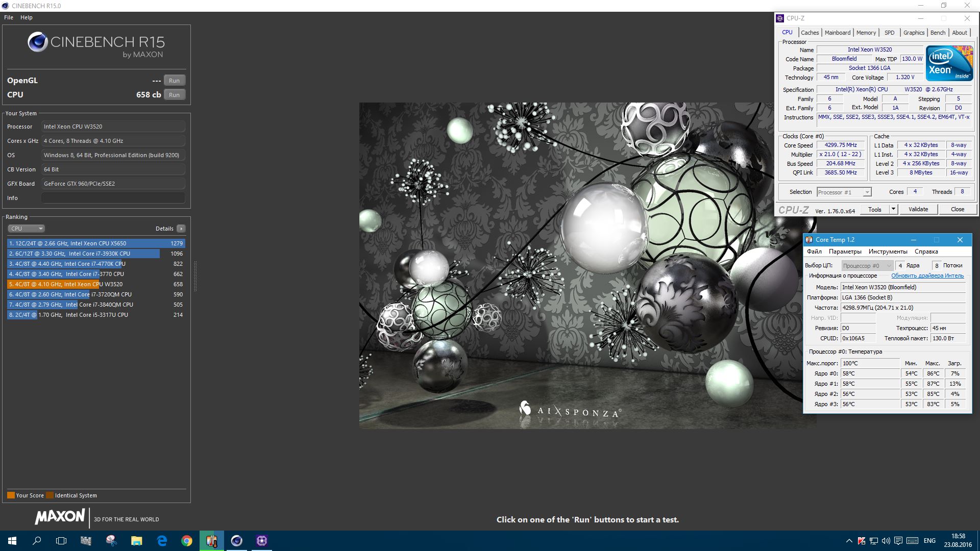Image resolution: width=980 pixels, height=551 pixels.
Task: Open the File menu in Cinebench
Action: coord(9,17)
